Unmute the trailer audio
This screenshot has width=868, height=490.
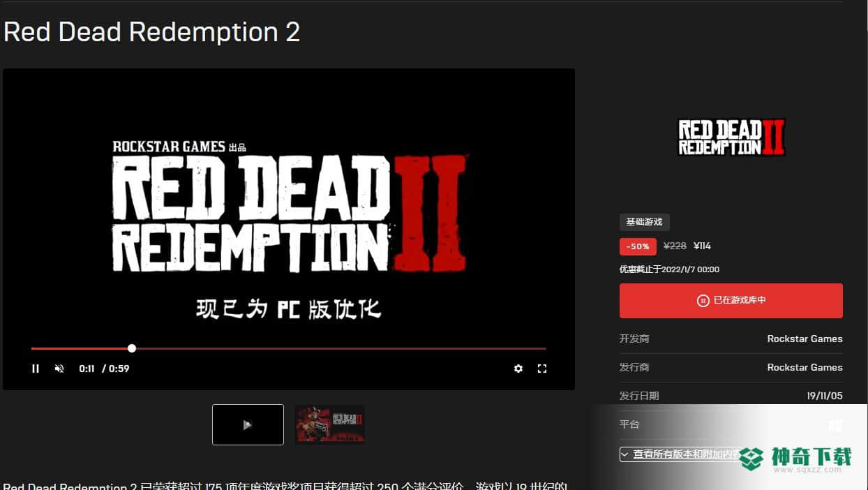coord(59,369)
